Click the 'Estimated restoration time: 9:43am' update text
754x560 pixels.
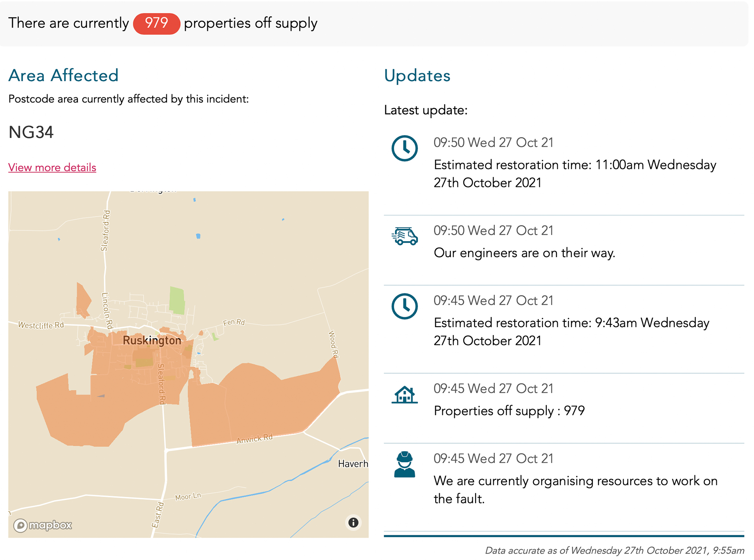click(571, 331)
